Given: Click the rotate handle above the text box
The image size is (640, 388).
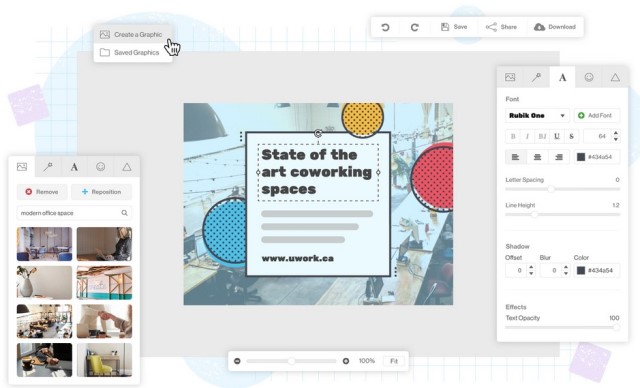Looking at the screenshot, I should 318,133.
